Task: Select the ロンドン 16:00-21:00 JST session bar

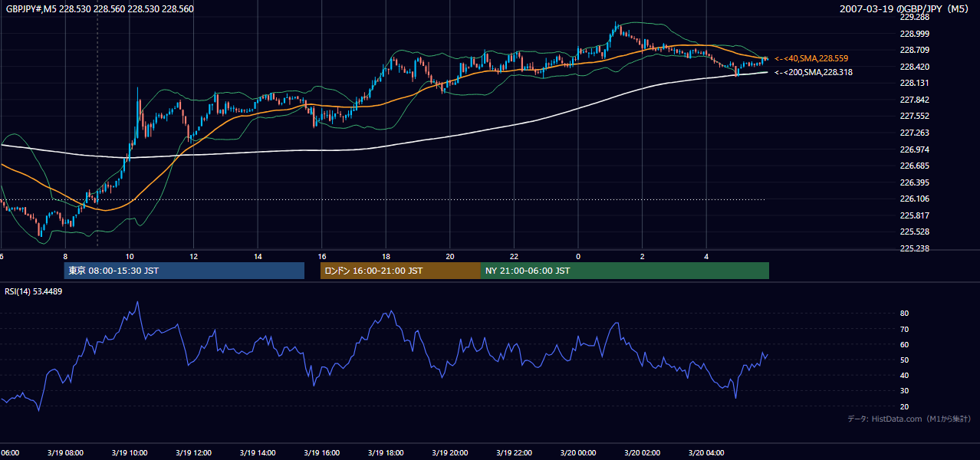Action: [400, 271]
